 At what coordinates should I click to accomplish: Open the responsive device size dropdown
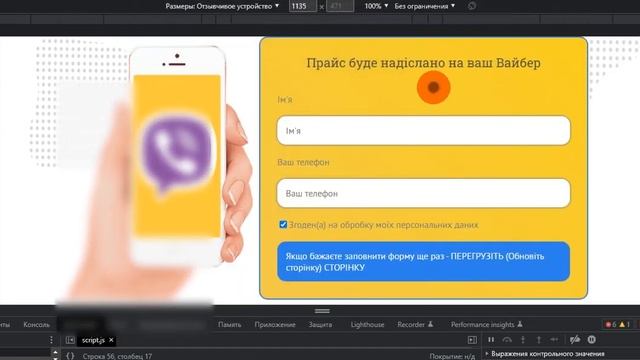pos(222,6)
